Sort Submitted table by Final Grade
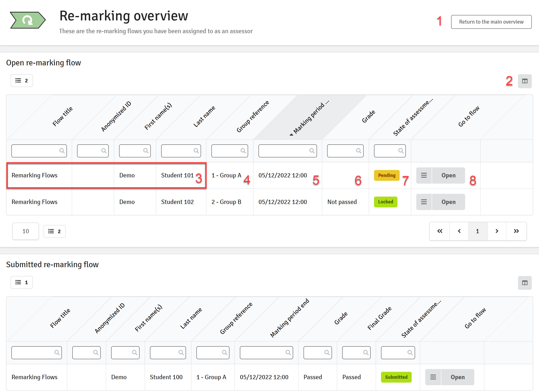The height and width of the screenshot is (392, 539). click(379, 318)
